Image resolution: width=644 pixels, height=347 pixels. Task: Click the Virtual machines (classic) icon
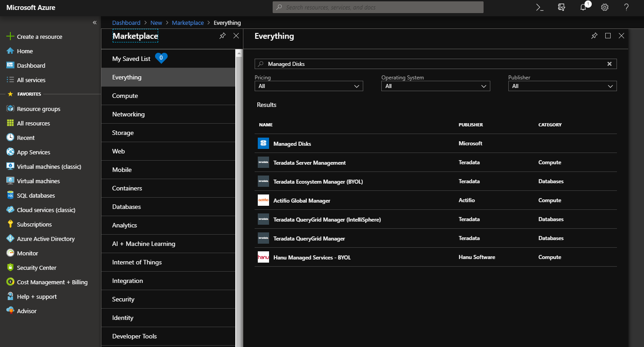pyautogui.click(x=10, y=167)
